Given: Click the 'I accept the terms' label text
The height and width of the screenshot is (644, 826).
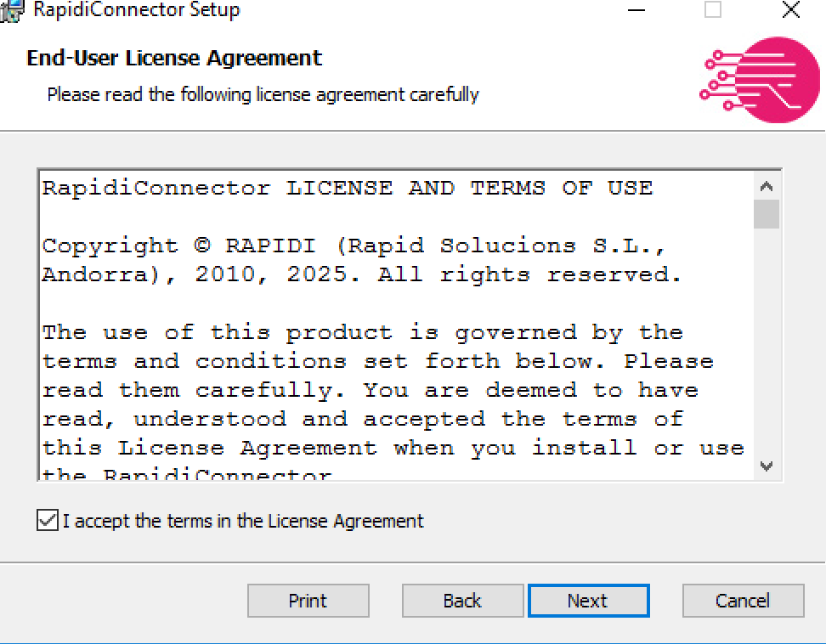Looking at the screenshot, I should 243,521.
